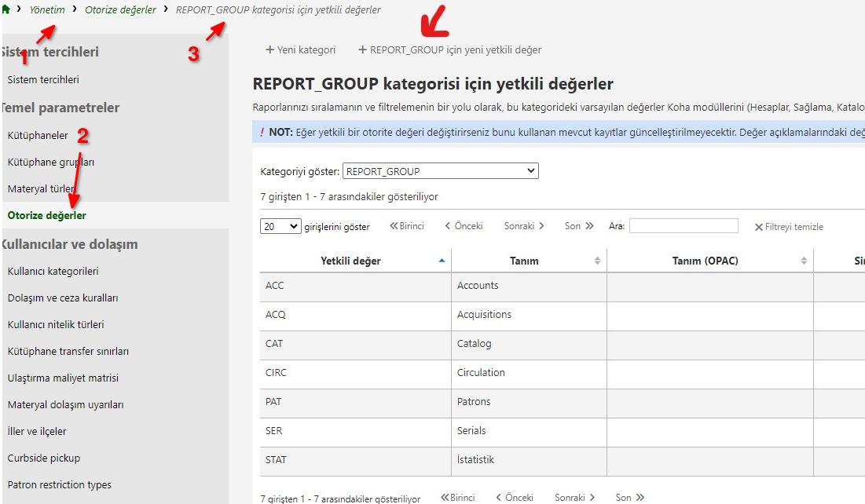This screenshot has height=504, width=865.
Task: Select Otorize değerler in the sidebar menu
Action: (x=47, y=216)
